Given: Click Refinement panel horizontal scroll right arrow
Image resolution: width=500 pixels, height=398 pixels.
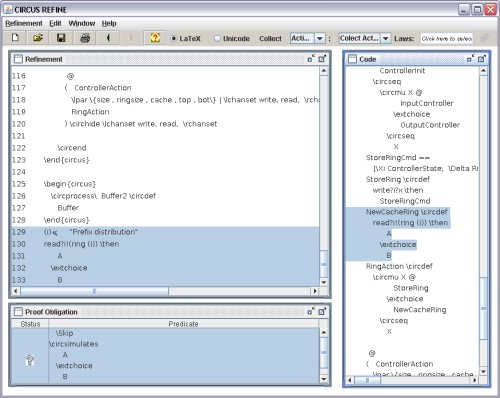Looking at the screenshot, I should click(315, 291).
